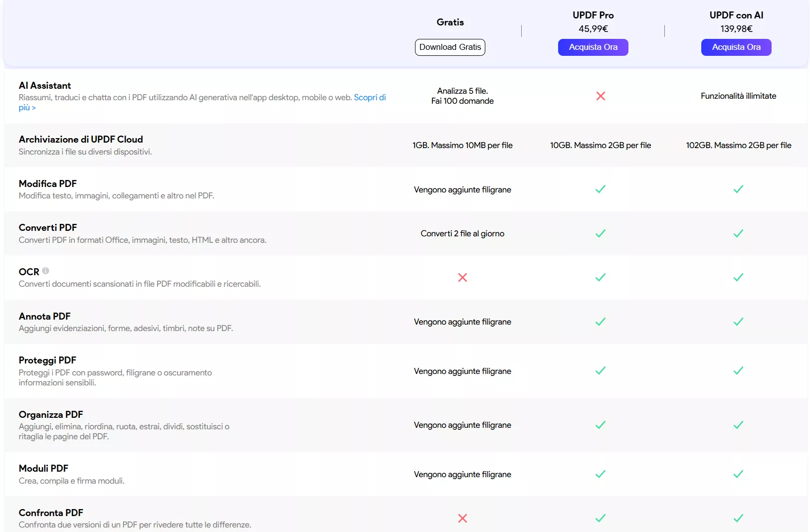
Task: Click the info icon next to OCR
Action: pos(46,271)
